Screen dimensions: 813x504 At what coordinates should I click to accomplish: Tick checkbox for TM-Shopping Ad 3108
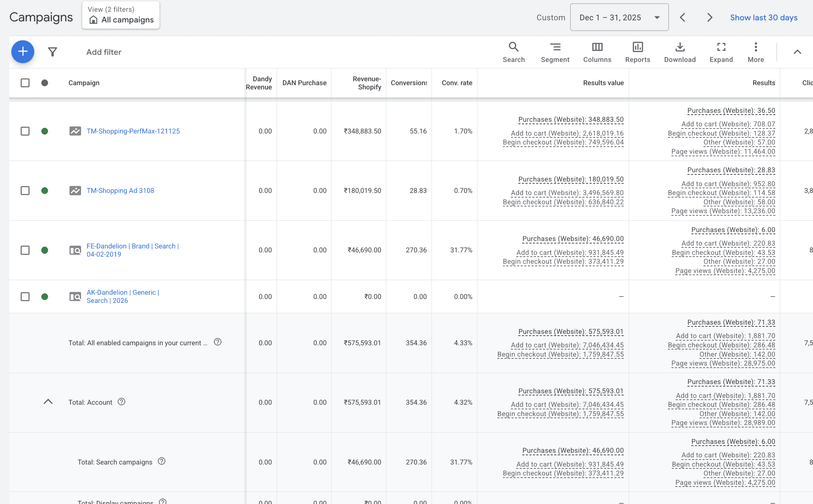25,190
